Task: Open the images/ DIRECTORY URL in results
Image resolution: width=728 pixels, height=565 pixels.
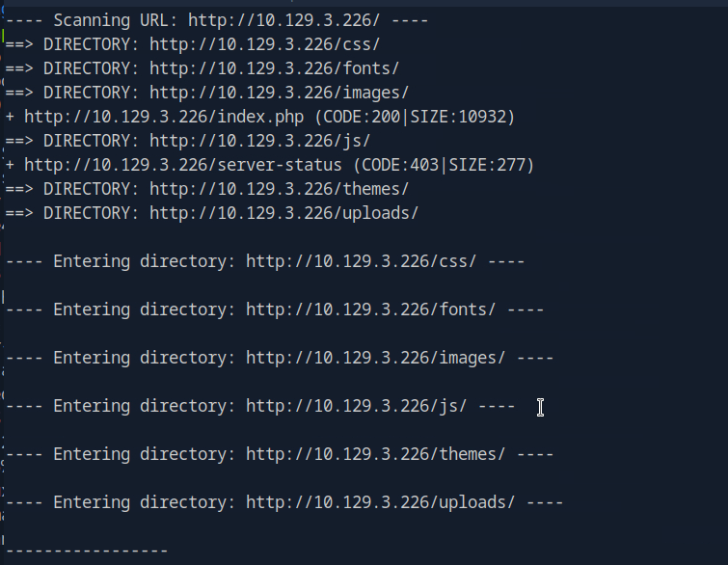Action: tap(279, 93)
